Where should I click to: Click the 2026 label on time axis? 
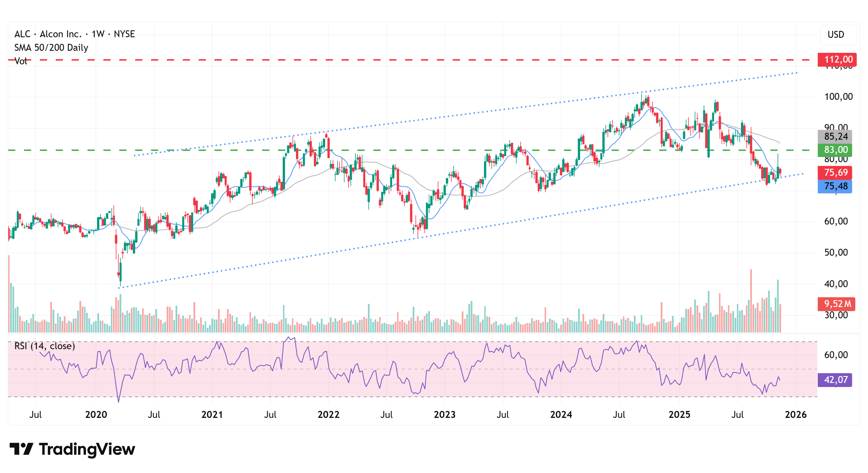coord(796,414)
